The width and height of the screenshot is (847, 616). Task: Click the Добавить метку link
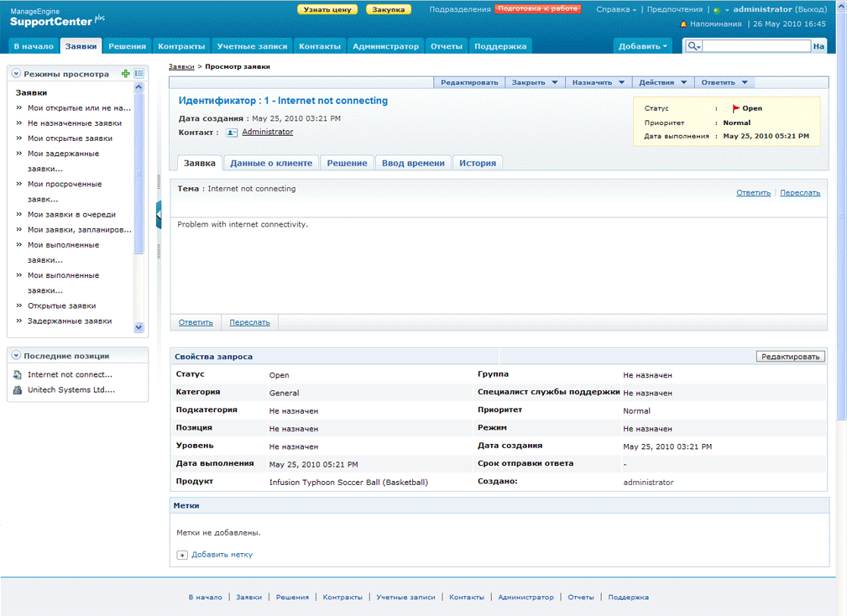[x=222, y=555]
